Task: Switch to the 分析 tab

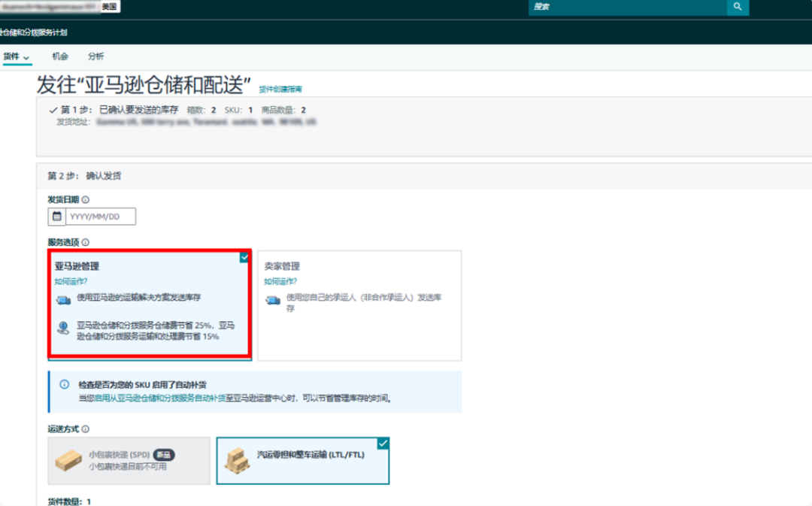Action: tap(94, 56)
